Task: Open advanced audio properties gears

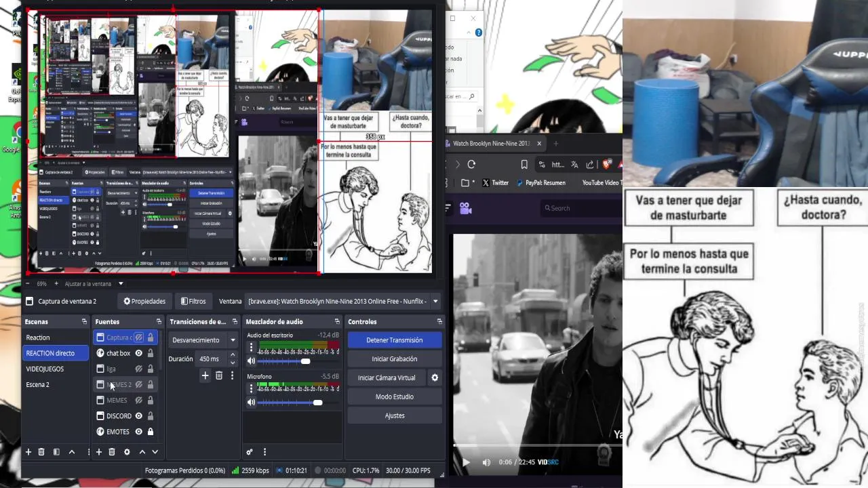Action: (250, 452)
